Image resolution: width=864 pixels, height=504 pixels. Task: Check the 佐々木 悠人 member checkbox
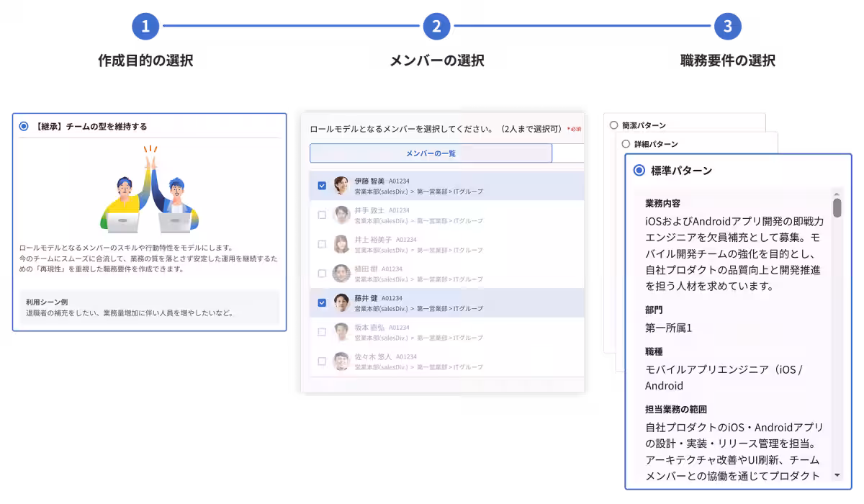click(x=322, y=361)
